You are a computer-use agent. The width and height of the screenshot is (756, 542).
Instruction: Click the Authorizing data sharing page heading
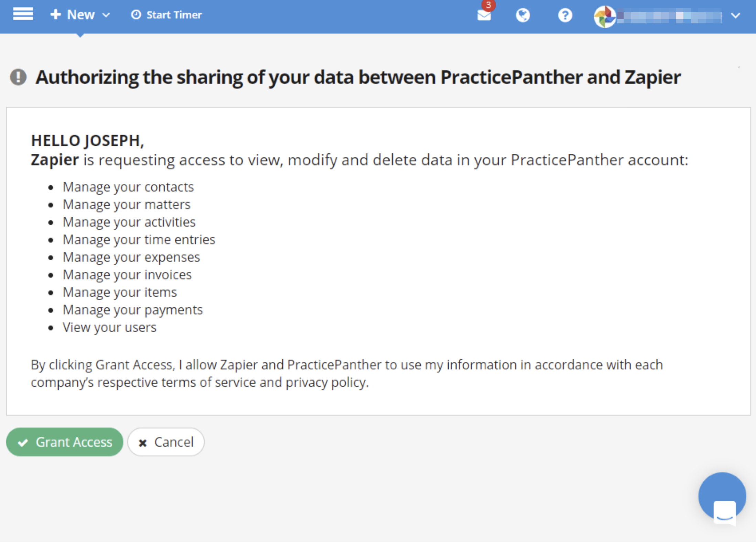tap(358, 77)
